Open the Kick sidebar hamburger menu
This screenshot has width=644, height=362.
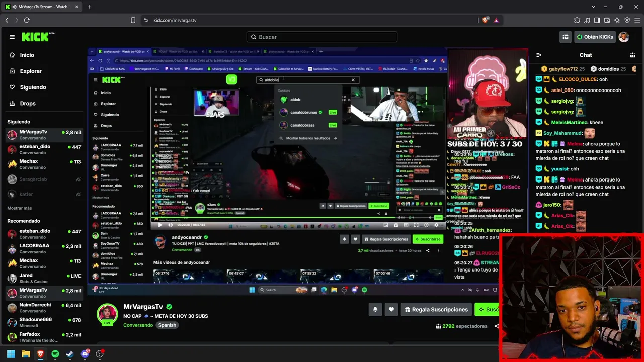[12, 37]
